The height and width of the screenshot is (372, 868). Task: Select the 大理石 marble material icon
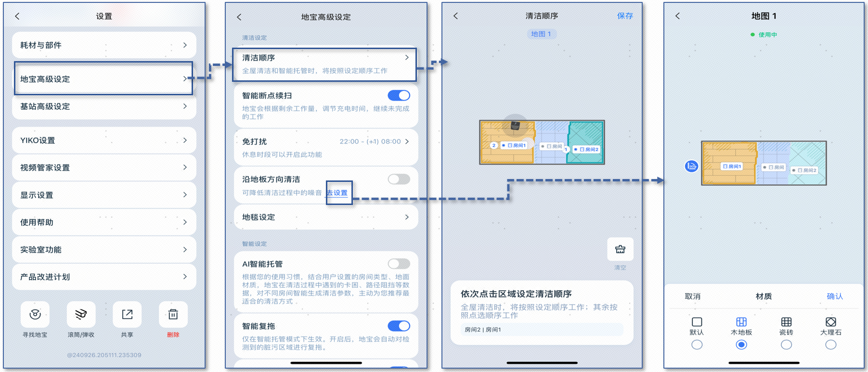(830, 322)
